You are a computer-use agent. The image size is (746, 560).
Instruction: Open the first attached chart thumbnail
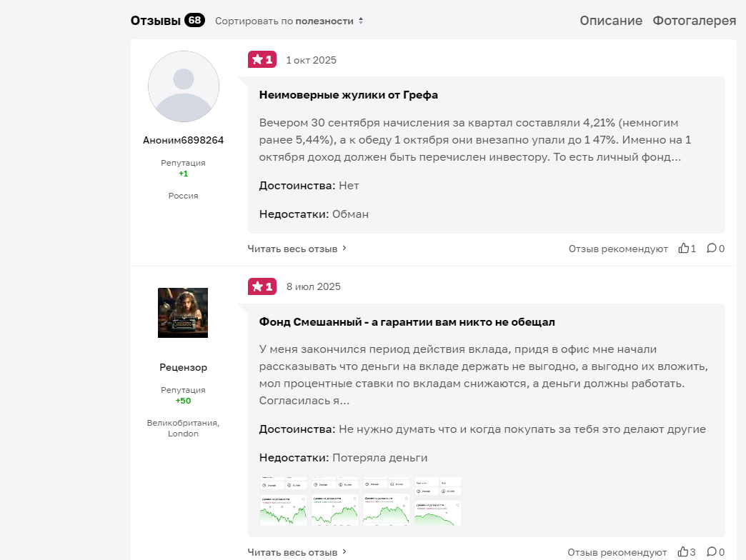coord(283,501)
